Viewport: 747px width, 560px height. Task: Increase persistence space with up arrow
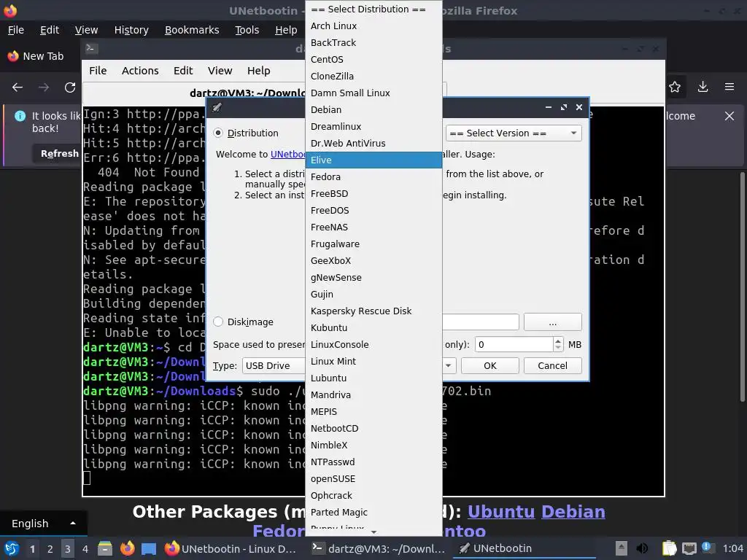[x=558, y=341]
